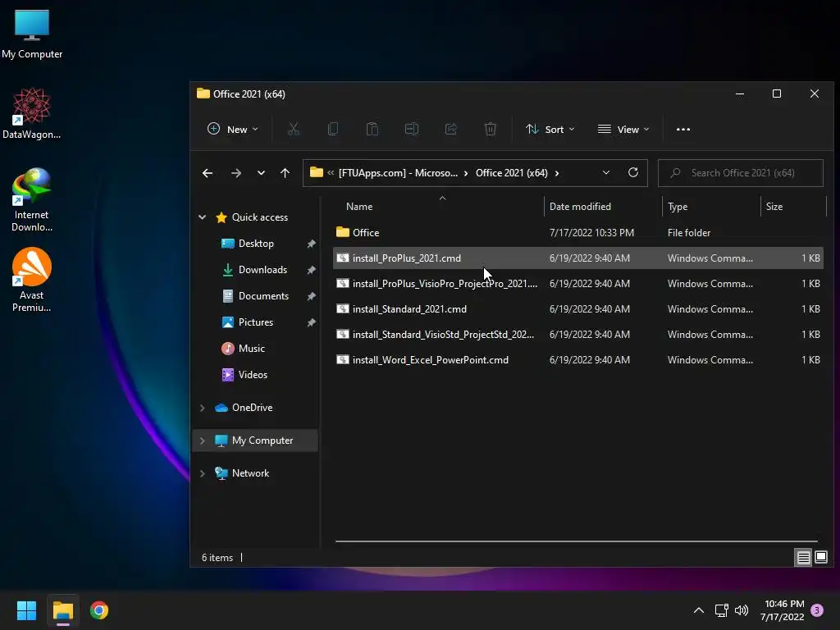Viewport: 840px width, 630px height.
Task: Open Network in navigation pane
Action: [x=250, y=473]
